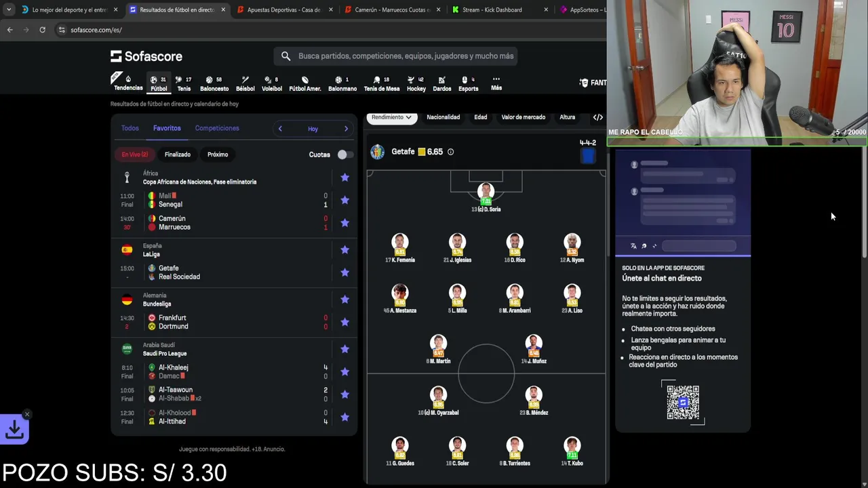Open the Béisbol sport category
This screenshot has width=868, height=488.
tap(245, 83)
